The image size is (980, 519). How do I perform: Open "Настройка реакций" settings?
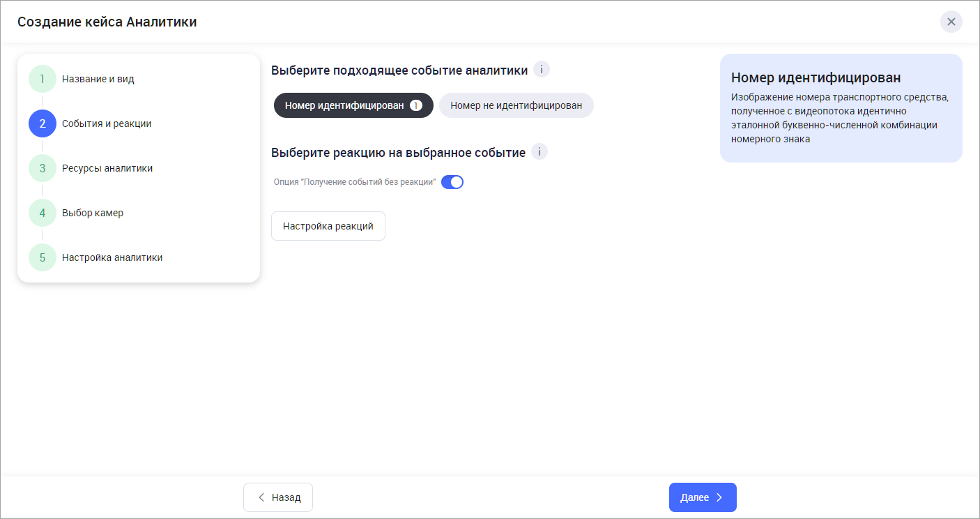pos(328,226)
